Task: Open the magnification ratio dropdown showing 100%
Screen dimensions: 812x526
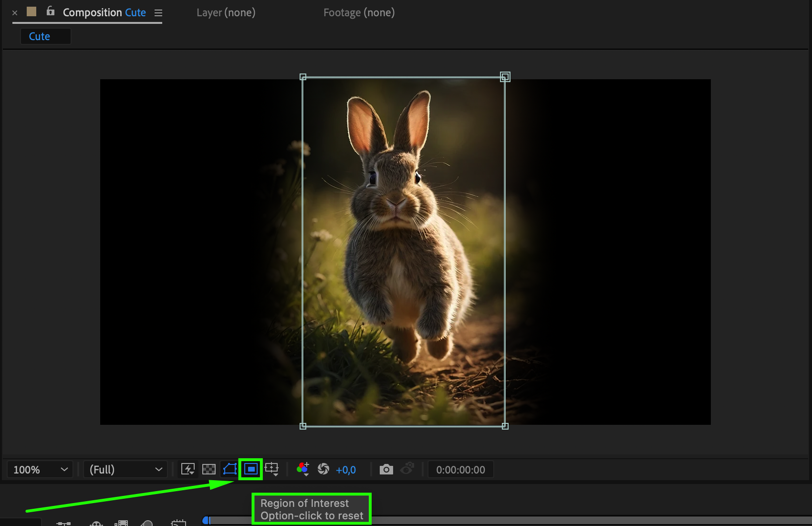Action: pyautogui.click(x=40, y=470)
